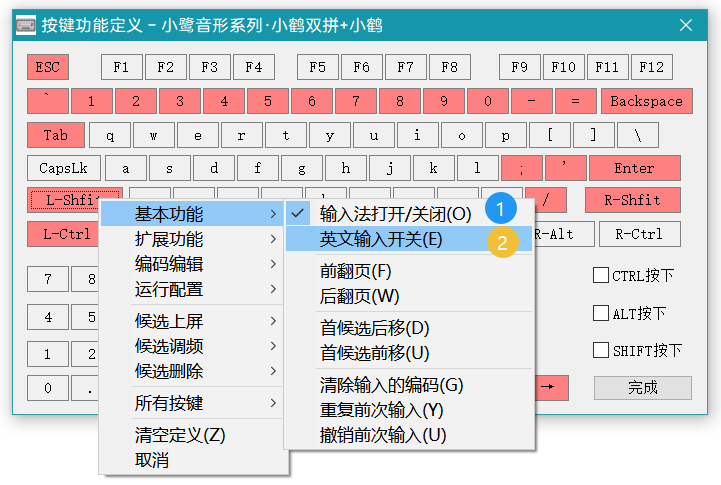721x485 pixels.
Task: Toggle the ALT按下 checkbox
Action: click(601, 313)
